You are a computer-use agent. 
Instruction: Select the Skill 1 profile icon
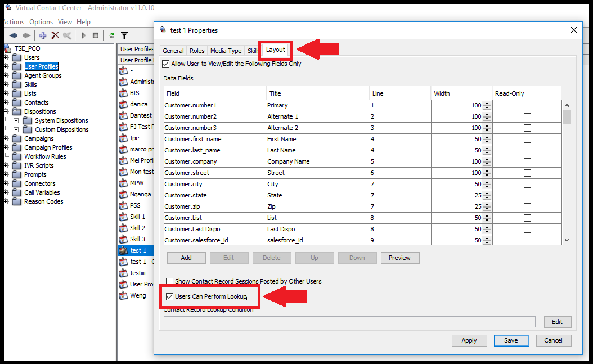tap(123, 217)
